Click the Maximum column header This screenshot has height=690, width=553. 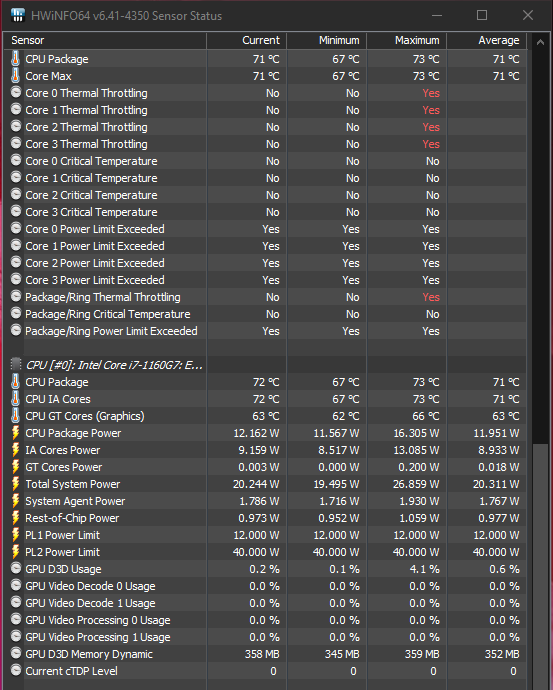(407, 40)
